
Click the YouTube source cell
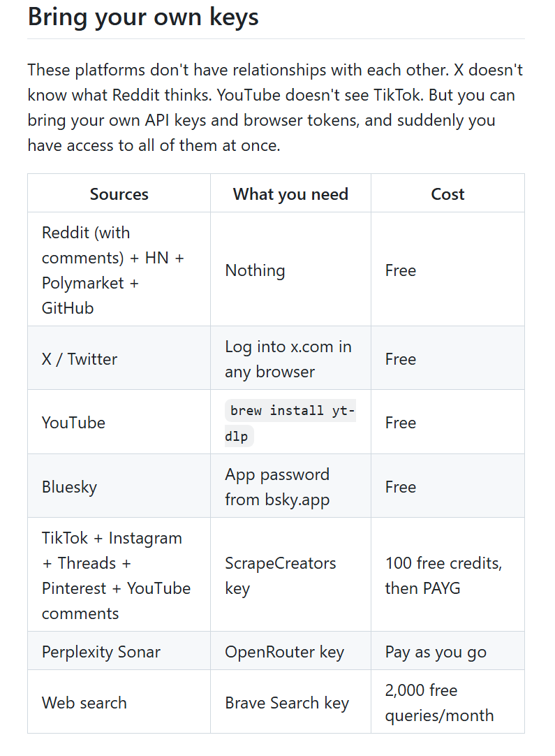tap(119, 422)
